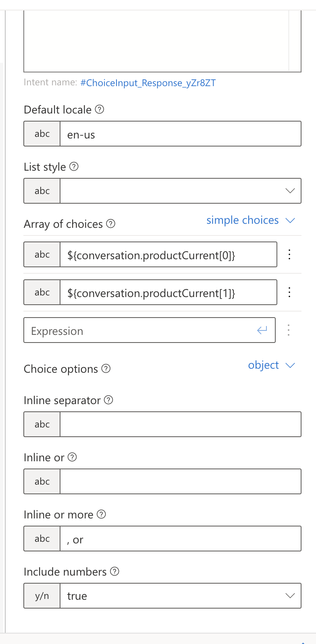The image size is (316, 644).
Task: Open the three-dot menu for the productCurrent[1] choice
Action: click(x=289, y=292)
